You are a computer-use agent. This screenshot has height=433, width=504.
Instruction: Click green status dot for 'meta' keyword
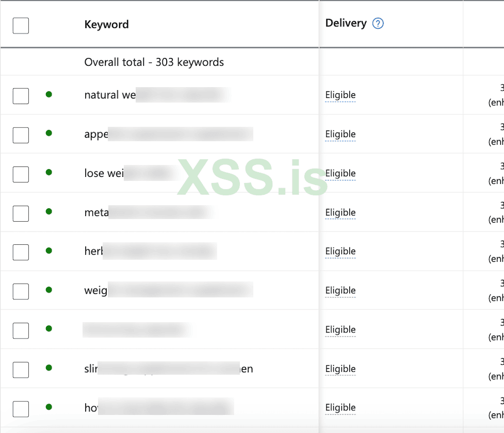point(49,211)
